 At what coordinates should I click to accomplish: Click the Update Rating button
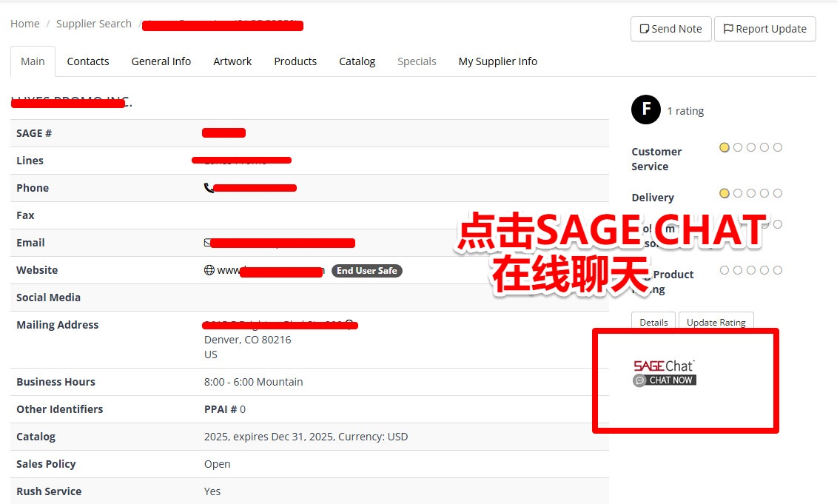point(716,322)
